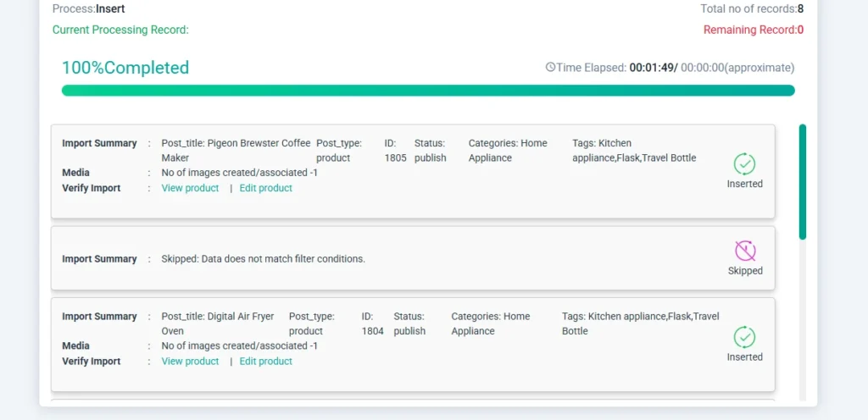
Task: Click the vertical scrollbar of the import log
Action: point(802,182)
